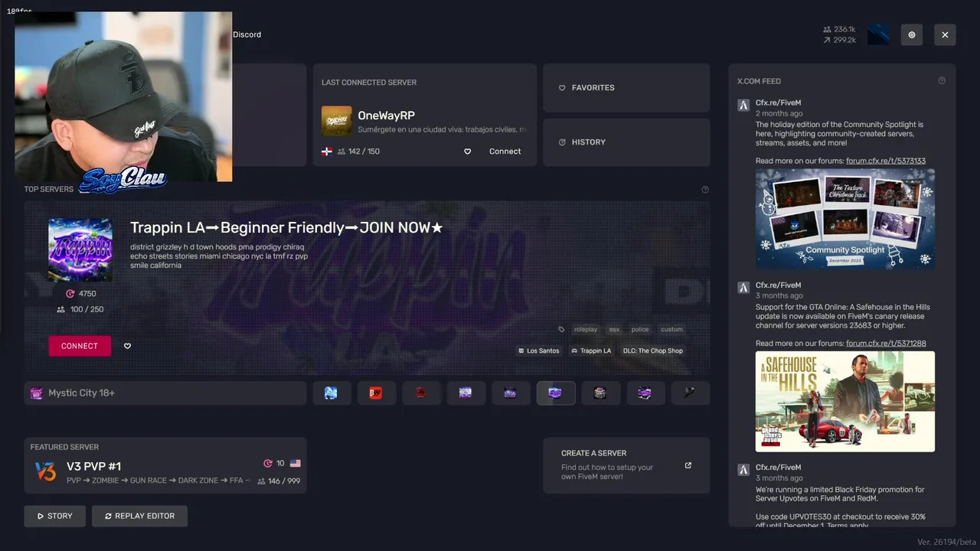Viewport: 980px width, 551px height.
Task: Open the Favorites section
Action: [626, 87]
